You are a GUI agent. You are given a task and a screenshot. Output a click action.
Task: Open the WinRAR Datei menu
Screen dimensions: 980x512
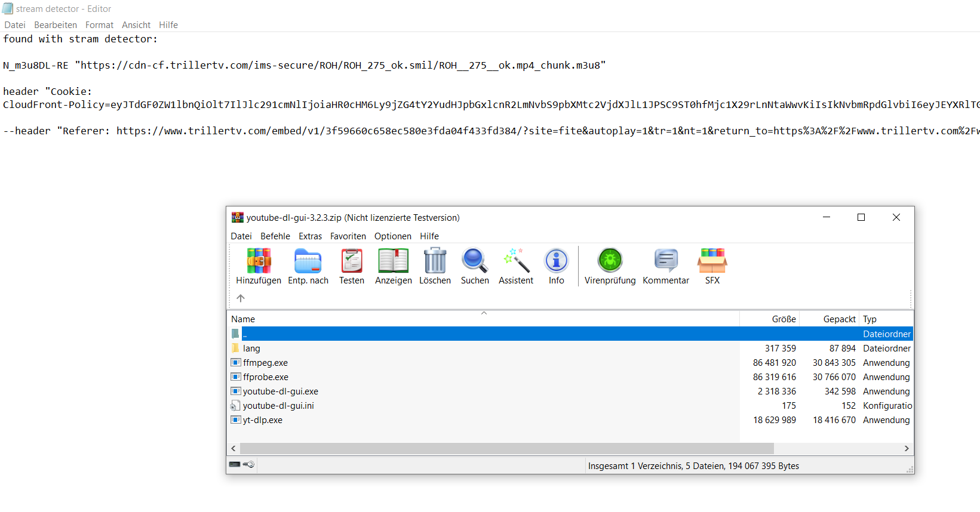point(241,236)
